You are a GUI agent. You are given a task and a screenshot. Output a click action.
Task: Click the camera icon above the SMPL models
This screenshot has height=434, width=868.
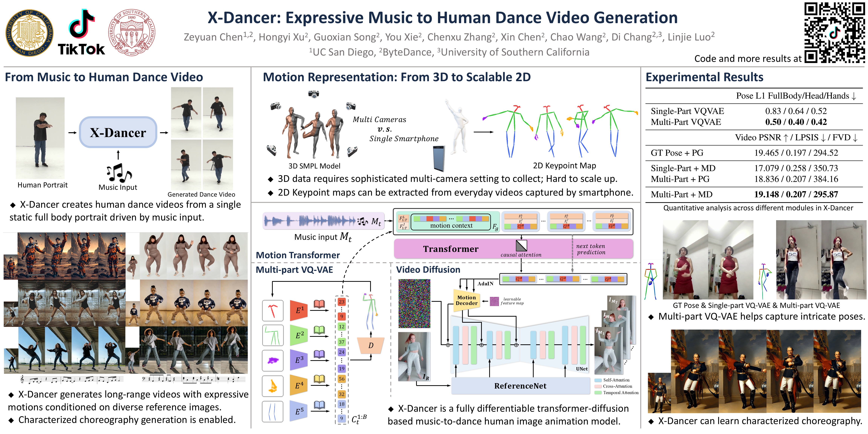313,94
